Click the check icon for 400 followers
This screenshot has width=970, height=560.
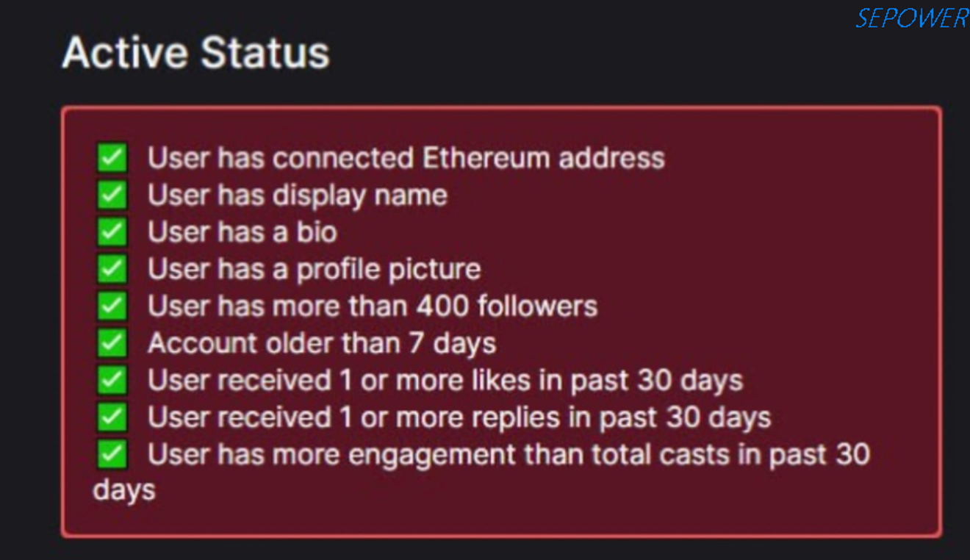[x=112, y=306]
